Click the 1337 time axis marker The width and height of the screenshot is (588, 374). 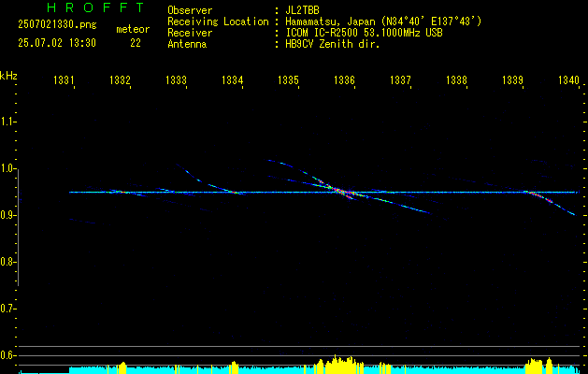[x=400, y=79]
